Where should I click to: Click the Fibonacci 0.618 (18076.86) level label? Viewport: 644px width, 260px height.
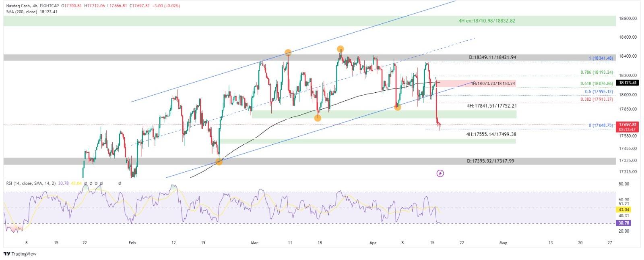(x=597, y=84)
